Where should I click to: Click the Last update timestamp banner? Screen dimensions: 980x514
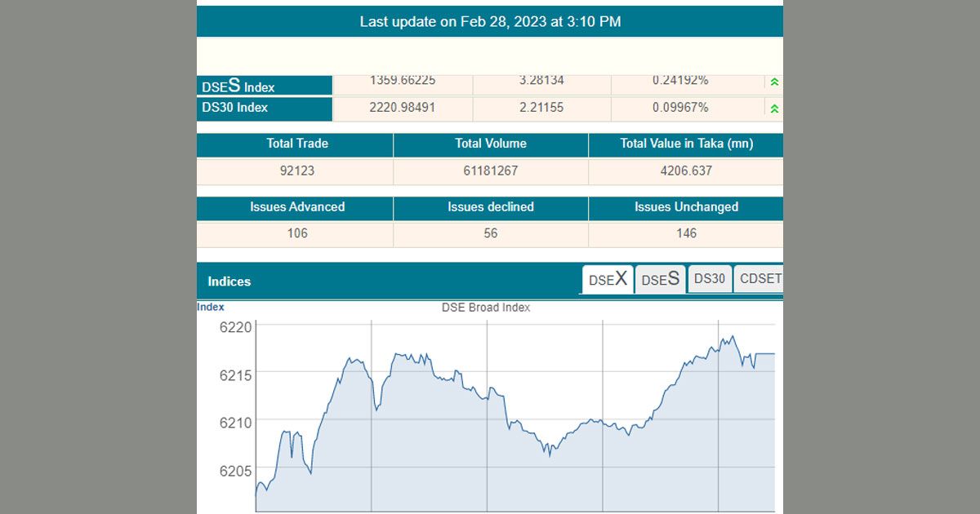[490, 22]
